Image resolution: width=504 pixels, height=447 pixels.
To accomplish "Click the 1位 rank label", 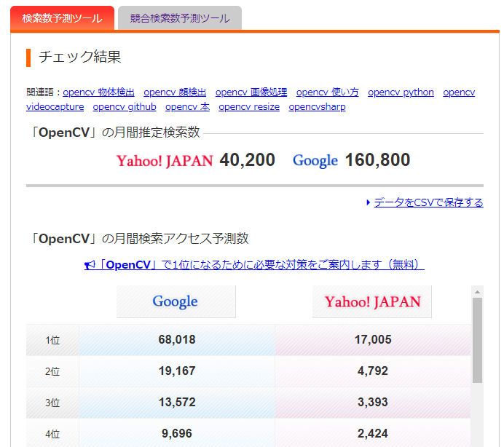I will [x=52, y=340].
